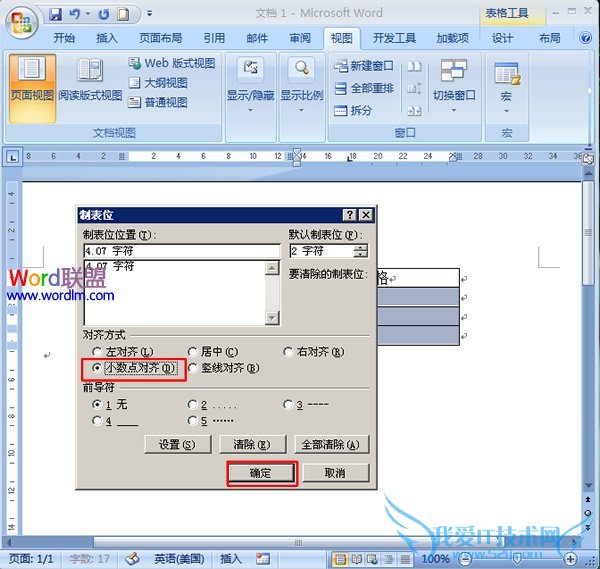Arrange all windows (全部重排)
600x569 pixels.
click(364, 88)
